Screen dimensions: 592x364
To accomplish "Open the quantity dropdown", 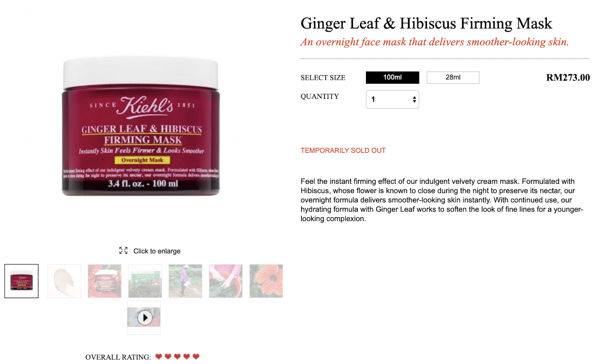I will [x=393, y=100].
